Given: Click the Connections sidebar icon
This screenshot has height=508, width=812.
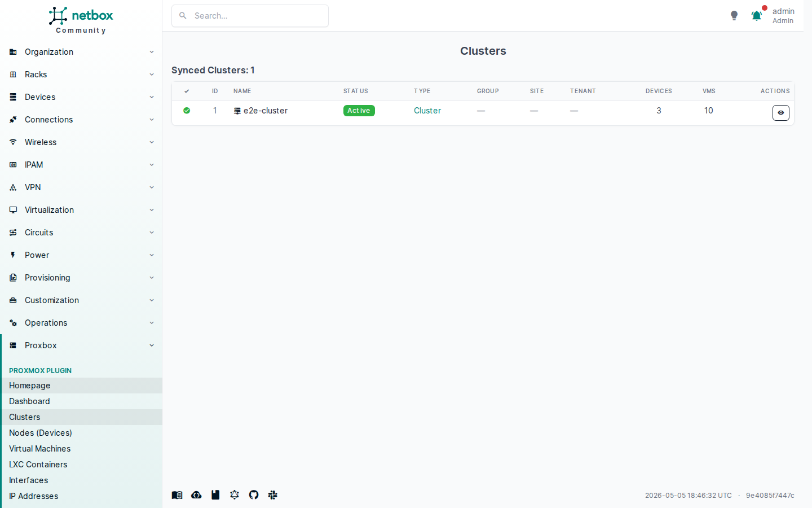Looking at the screenshot, I should tap(13, 120).
